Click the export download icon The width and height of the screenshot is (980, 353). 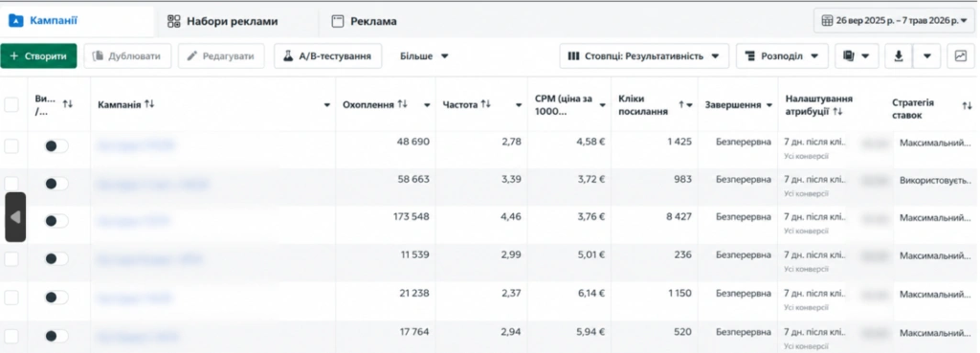pos(899,56)
